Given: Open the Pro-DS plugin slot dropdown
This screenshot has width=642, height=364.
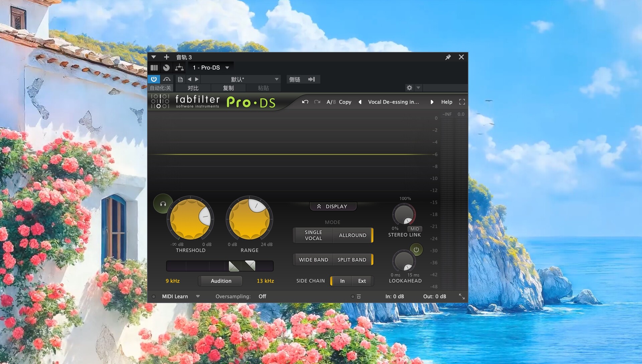Looking at the screenshot, I should pos(227,68).
